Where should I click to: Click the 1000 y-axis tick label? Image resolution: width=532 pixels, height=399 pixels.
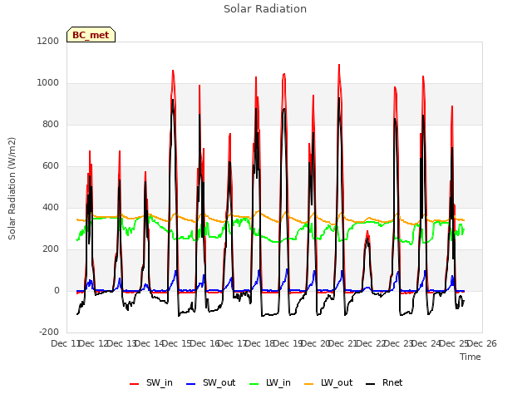(x=48, y=83)
